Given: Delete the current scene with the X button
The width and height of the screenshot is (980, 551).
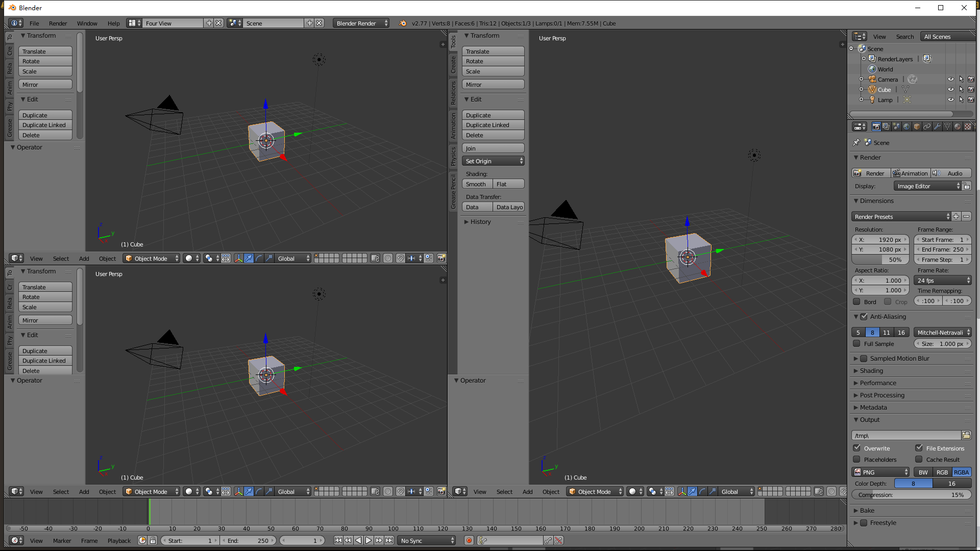Looking at the screenshot, I should point(319,23).
